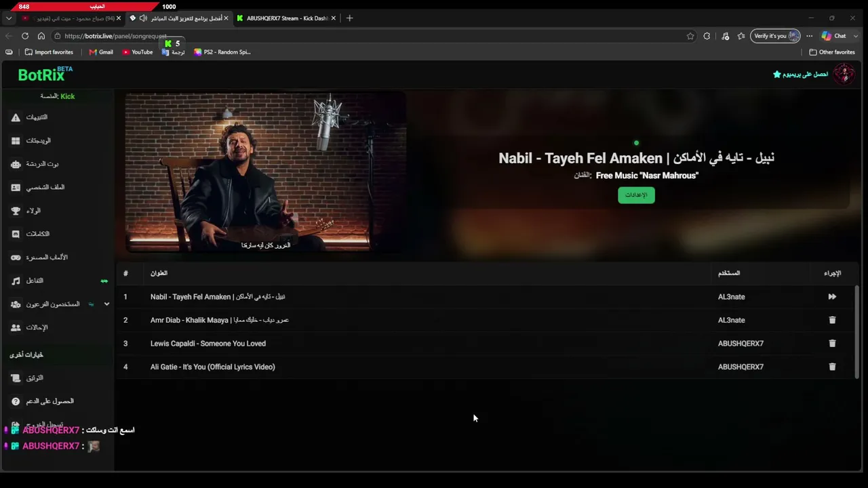
Task: Open the user avatar in the BotRix header
Action: pyautogui.click(x=844, y=74)
